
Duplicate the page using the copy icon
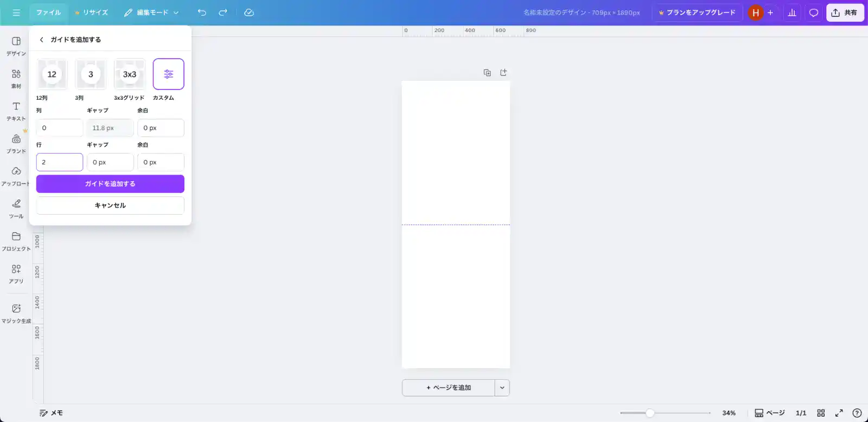pos(487,73)
